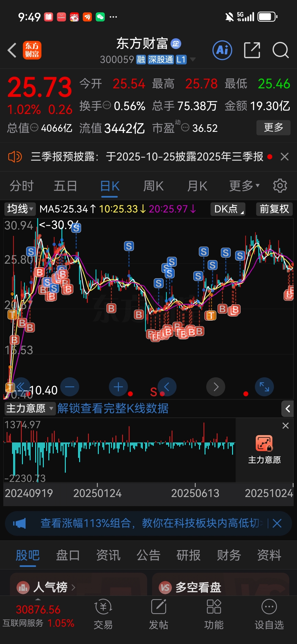The height and width of the screenshot is (644, 297).
Task: Open the 公告 tab
Action: (148, 555)
